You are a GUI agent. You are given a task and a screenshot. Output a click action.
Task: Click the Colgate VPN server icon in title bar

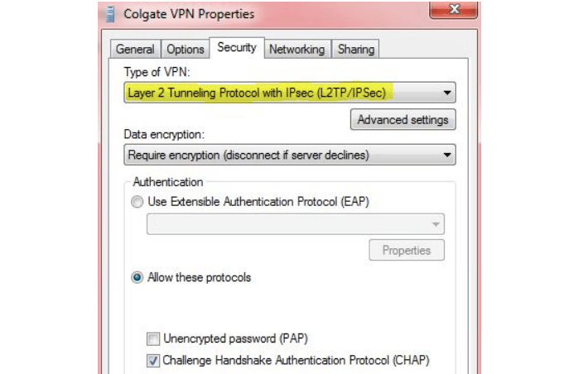[110, 15]
